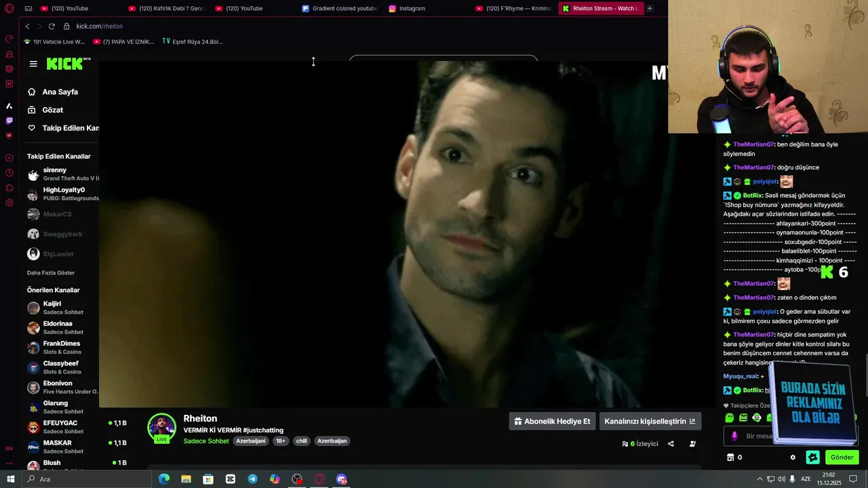Open the sirenny channel
The image size is (868, 488).
click(x=62, y=174)
